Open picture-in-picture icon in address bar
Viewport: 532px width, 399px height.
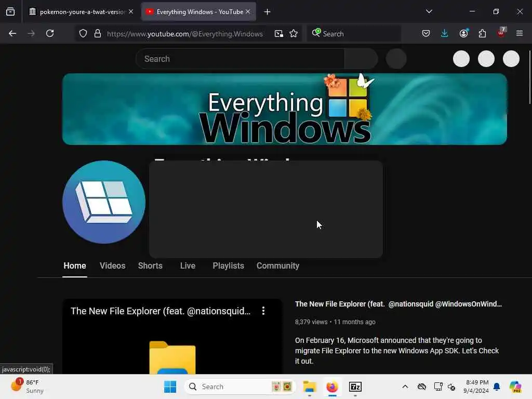coord(279,34)
